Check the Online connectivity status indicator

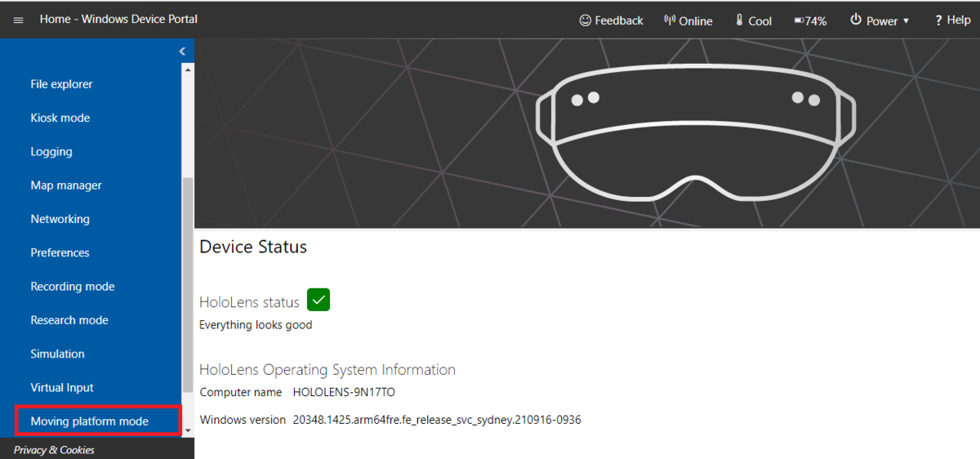(688, 20)
